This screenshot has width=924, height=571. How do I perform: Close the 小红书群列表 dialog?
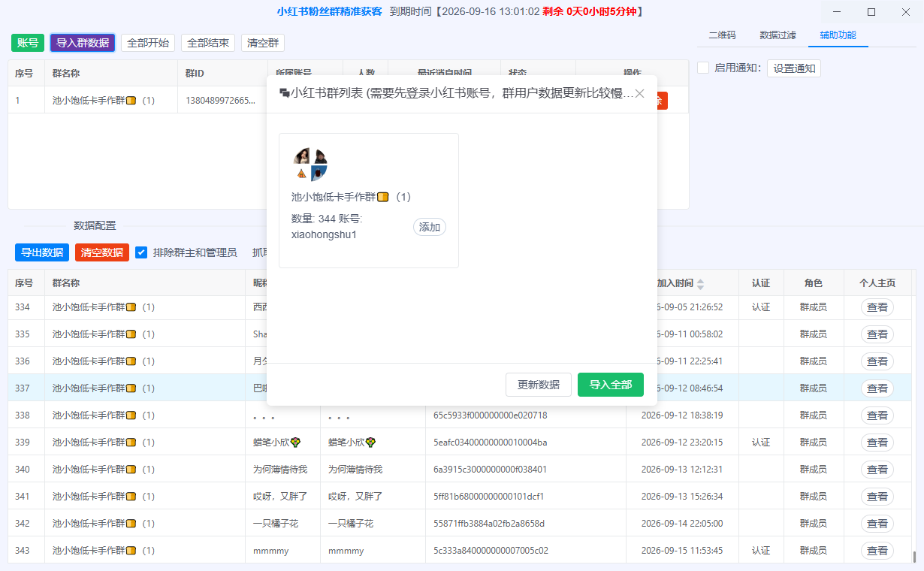(x=639, y=94)
